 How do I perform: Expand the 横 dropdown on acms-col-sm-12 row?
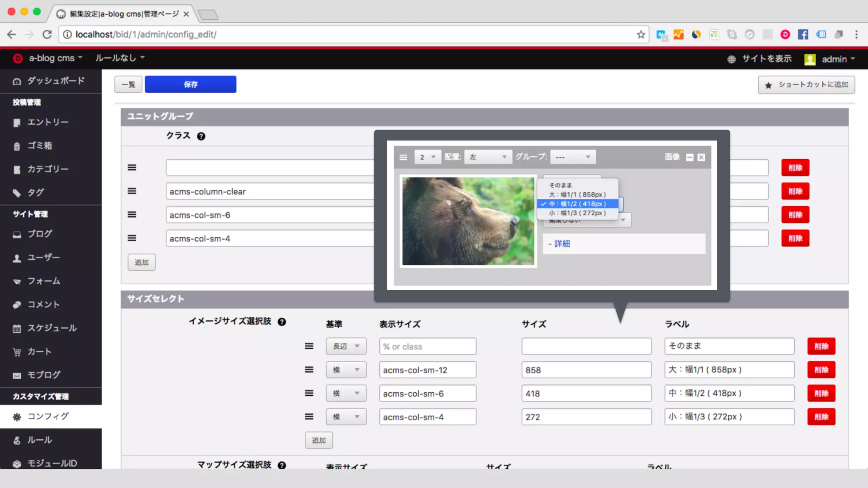coord(346,370)
